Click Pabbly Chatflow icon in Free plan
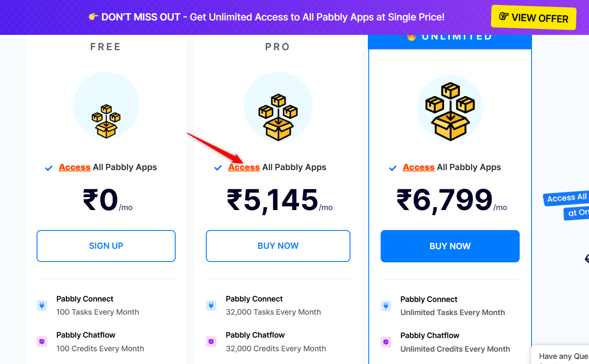Screen dimensions: 589x364 [x=42, y=341]
